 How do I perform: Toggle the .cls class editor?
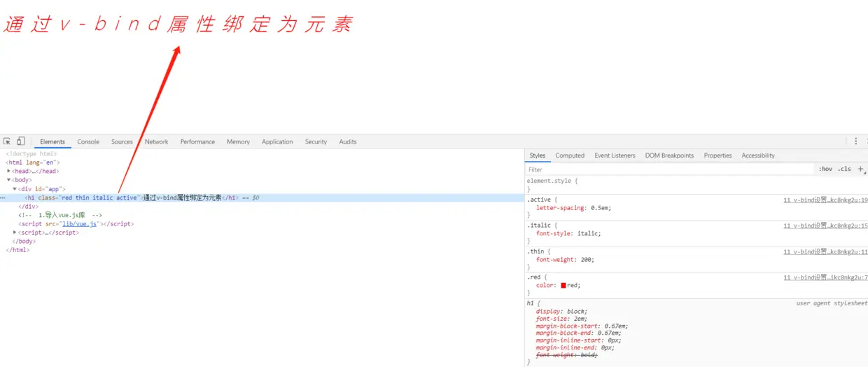(845, 169)
